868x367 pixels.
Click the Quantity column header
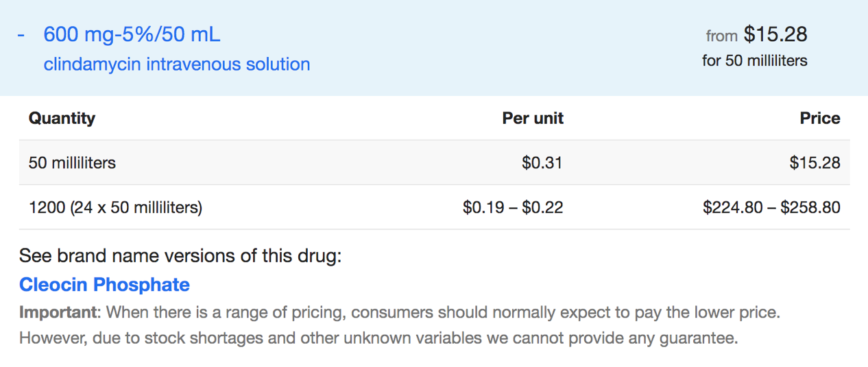(62, 118)
